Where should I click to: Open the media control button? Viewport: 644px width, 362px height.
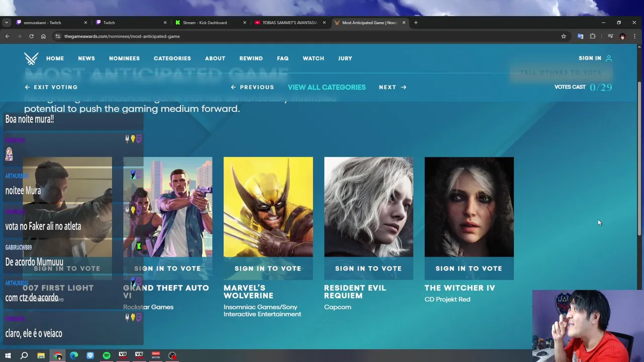coord(610,36)
